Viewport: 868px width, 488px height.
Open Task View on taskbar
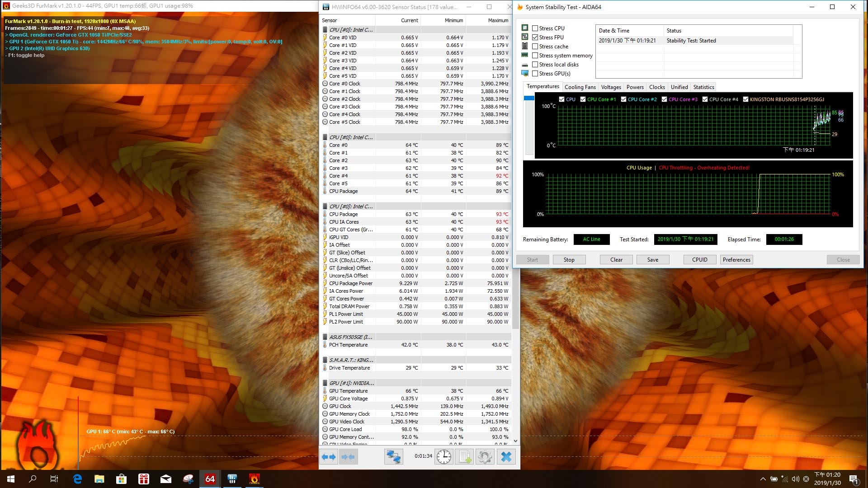[x=54, y=479]
